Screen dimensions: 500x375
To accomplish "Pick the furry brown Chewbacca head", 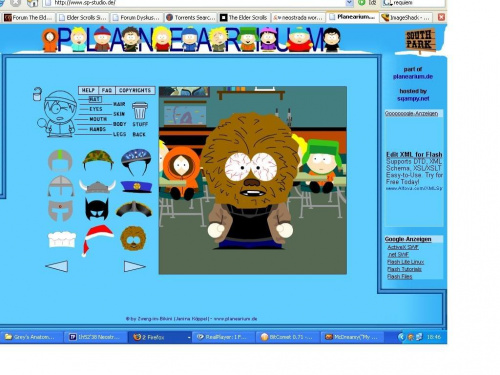I will click(x=133, y=238).
